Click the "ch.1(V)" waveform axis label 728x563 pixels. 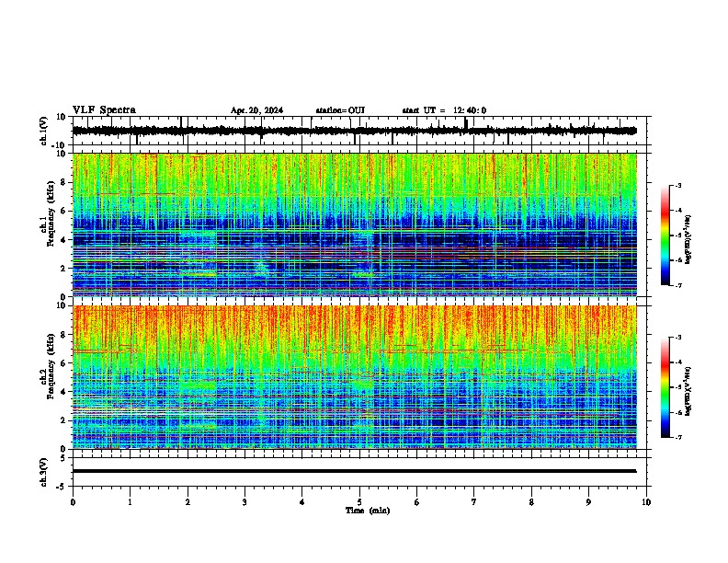[44, 131]
